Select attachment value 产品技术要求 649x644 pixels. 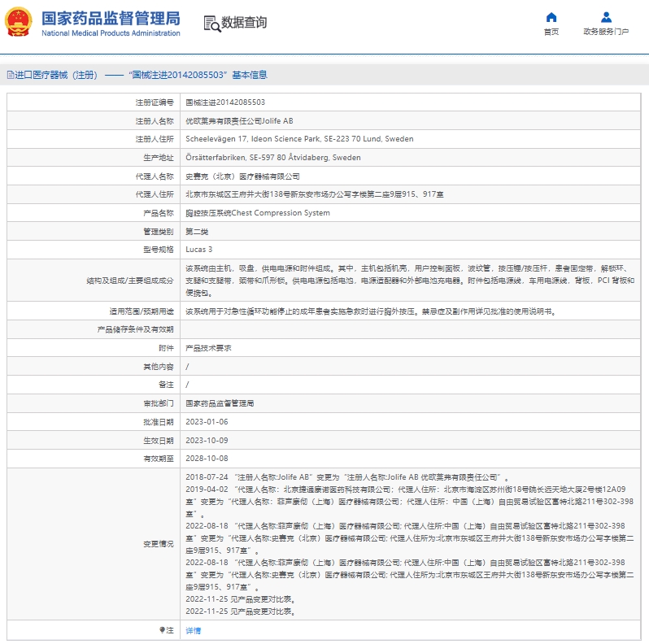pyautogui.click(x=208, y=348)
